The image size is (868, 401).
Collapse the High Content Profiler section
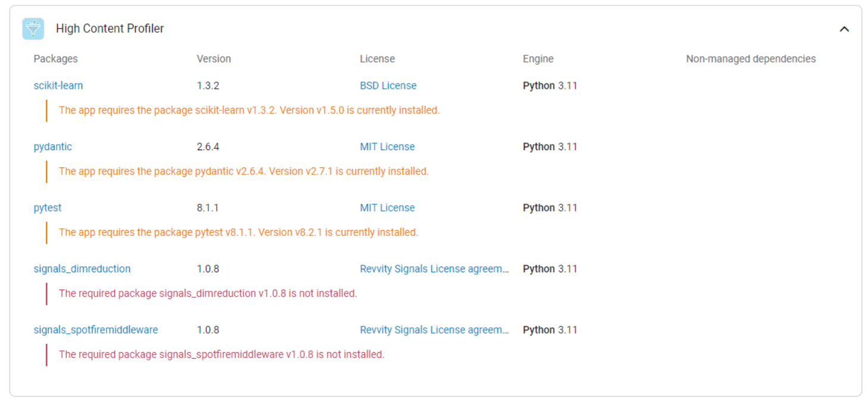[844, 29]
